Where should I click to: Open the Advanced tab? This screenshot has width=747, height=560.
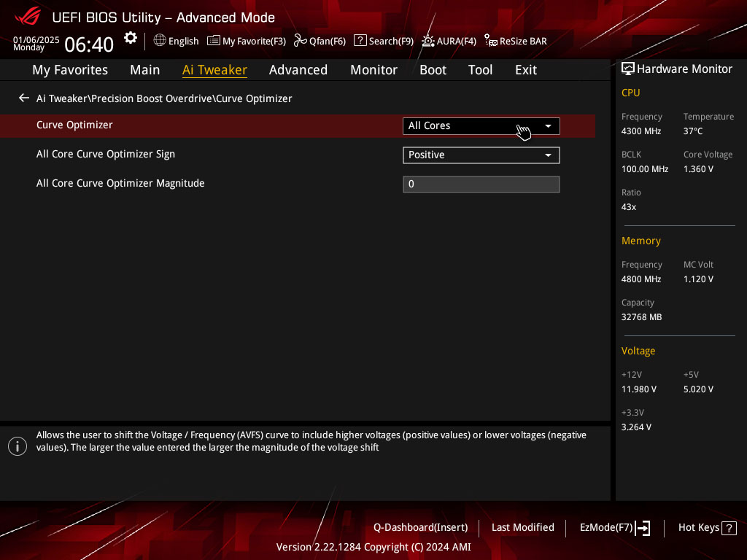coord(298,70)
